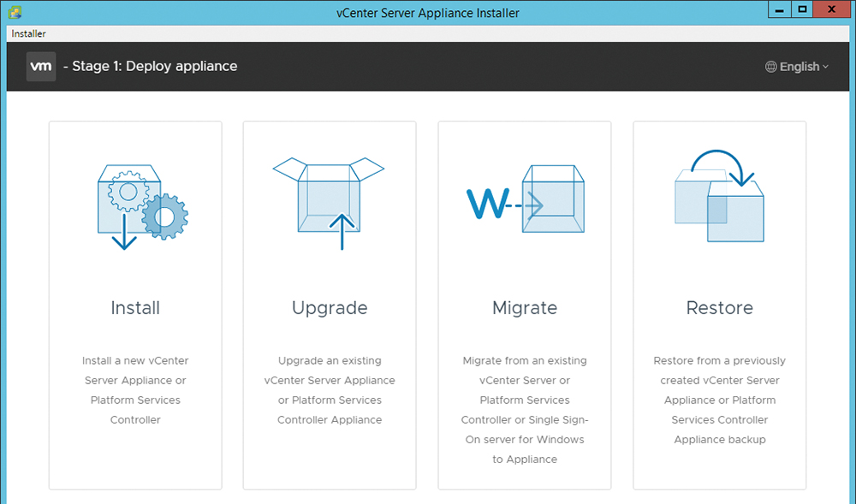Click the Upgrade open-box arrow icon
The width and height of the screenshot is (856, 504).
tap(329, 204)
